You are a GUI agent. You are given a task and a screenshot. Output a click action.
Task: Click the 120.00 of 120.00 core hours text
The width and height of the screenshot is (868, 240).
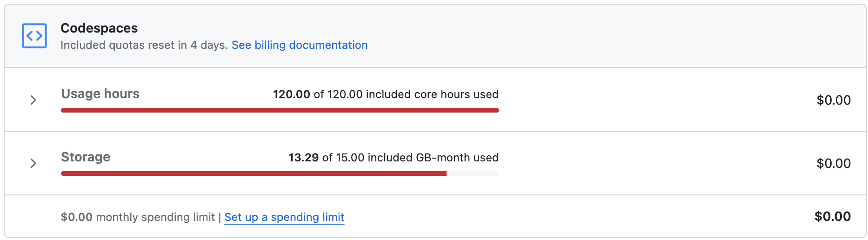click(386, 94)
